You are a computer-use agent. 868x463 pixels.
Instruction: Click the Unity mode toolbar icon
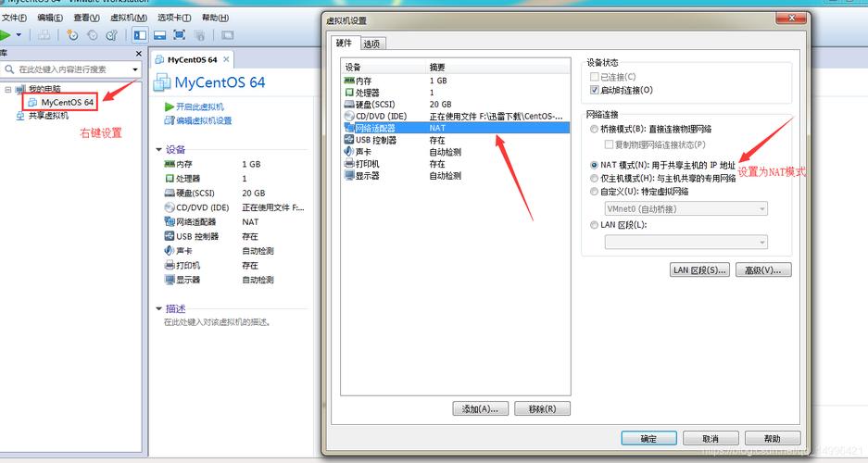[199, 35]
